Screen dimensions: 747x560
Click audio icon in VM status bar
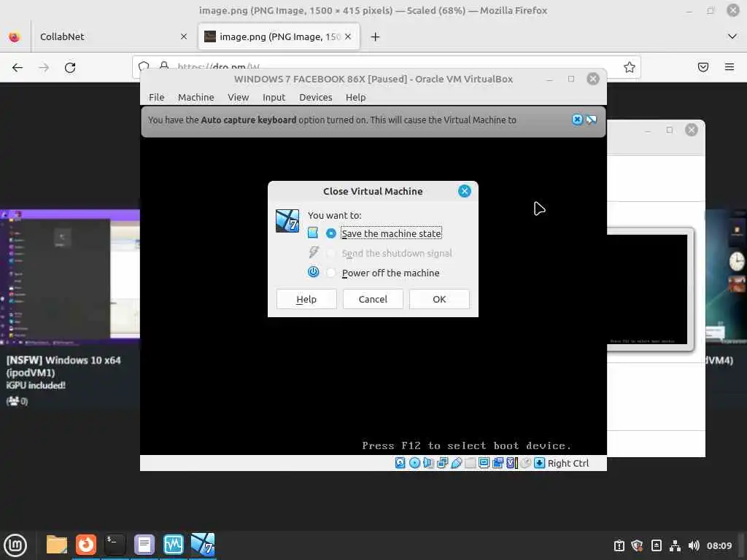(428, 463)
